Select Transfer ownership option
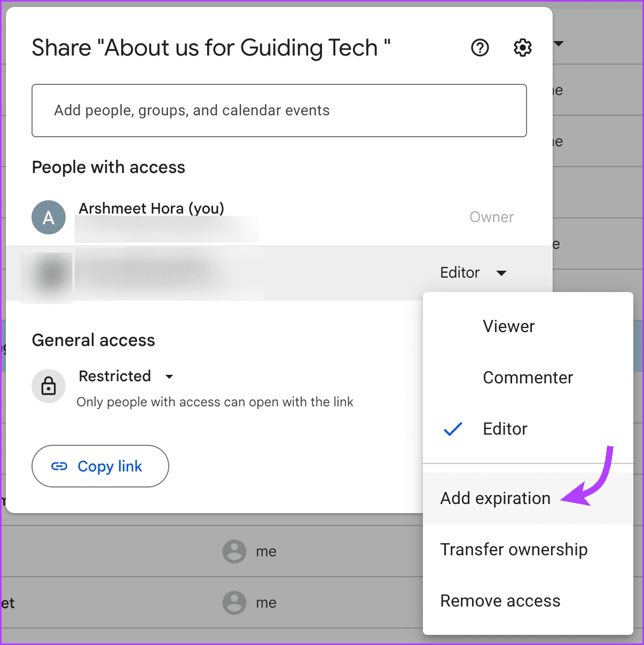644x645 pixels. point(514,549)
